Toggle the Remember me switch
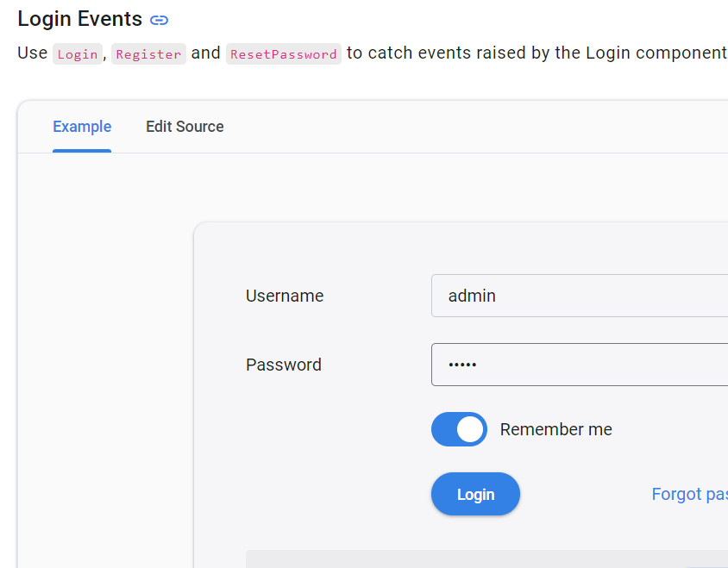Screen dimensions: 728x568 pos(459,429)
